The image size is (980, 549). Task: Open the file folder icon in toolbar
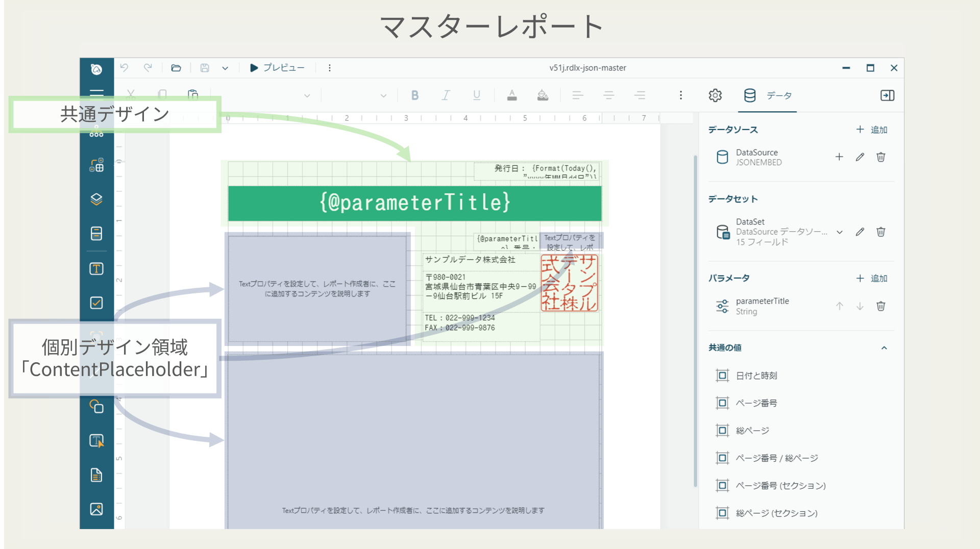click(x=176, y=68)
